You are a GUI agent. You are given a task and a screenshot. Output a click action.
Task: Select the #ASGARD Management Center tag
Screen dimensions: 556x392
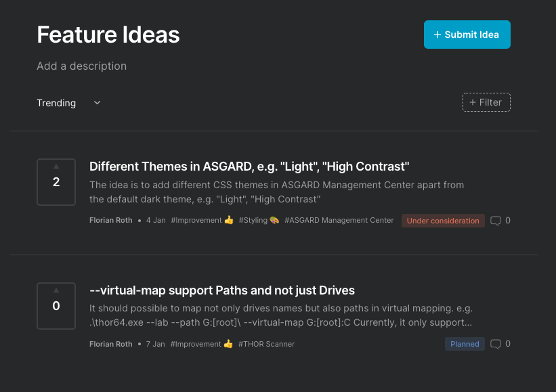tap(339, 221)
